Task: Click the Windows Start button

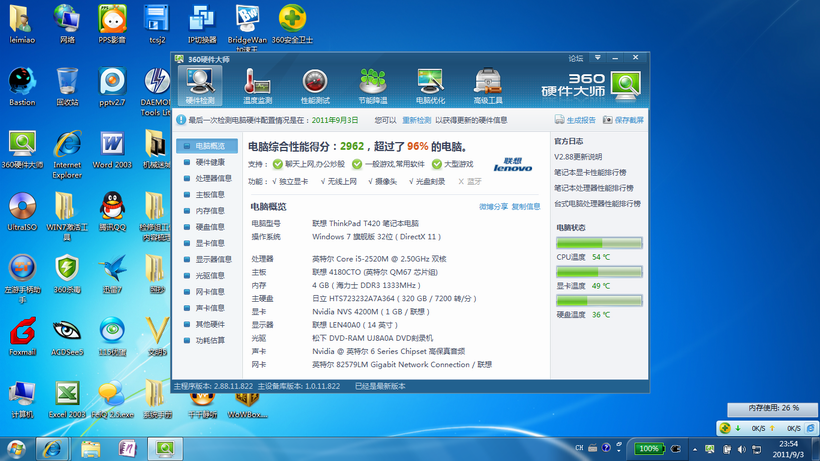Action: click(x=16, y=449)
